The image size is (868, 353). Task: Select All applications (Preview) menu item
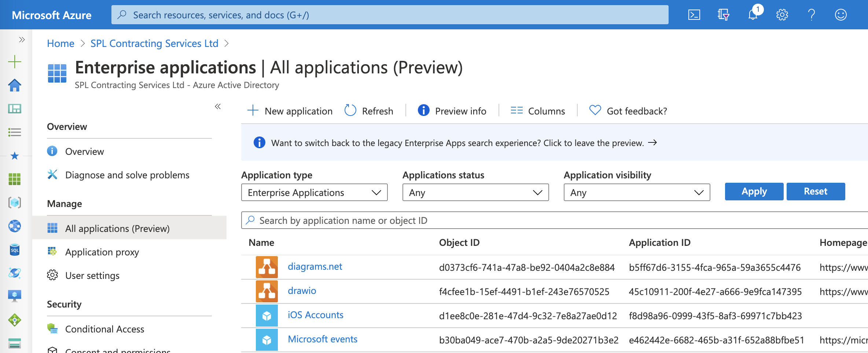tap(129, 228)
